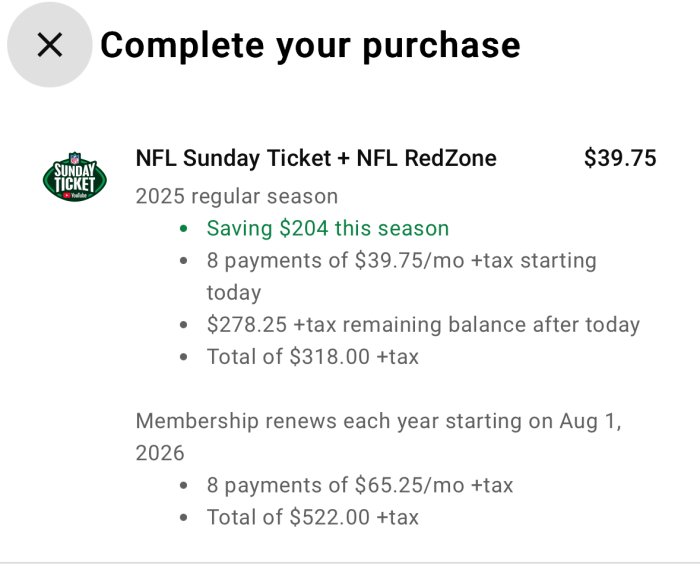Click the green bullet beside the savings line
The width and height of the screenshot is (700, 575).
[183, 229]
